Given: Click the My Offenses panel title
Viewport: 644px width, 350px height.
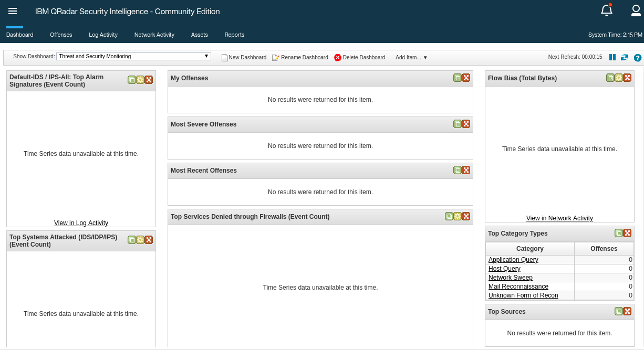Looking at the screenshot, I should click(x=190, y=78).
